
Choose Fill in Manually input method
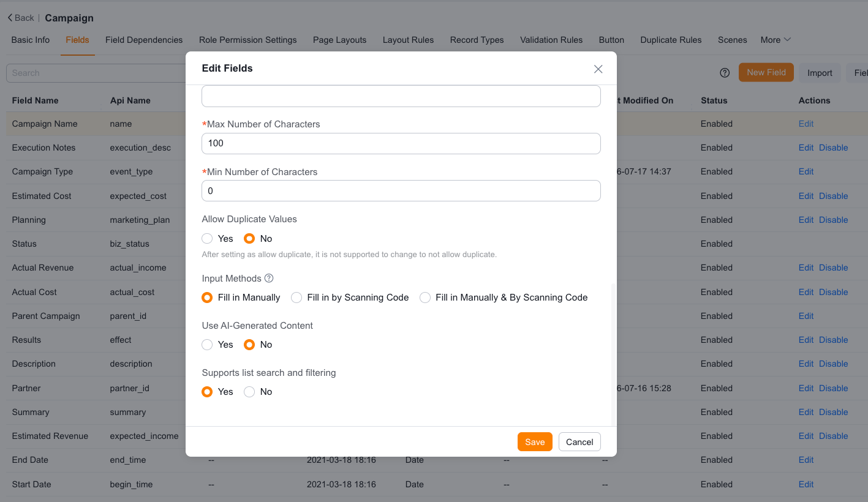pos(207,298)
